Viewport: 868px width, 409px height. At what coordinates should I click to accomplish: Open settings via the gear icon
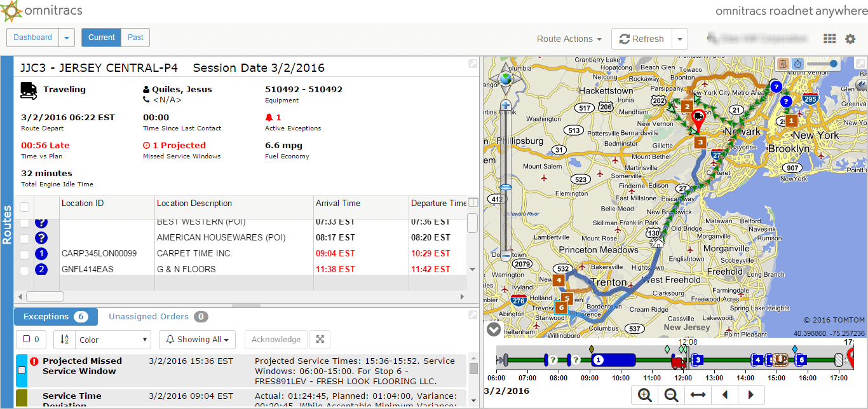851,39
